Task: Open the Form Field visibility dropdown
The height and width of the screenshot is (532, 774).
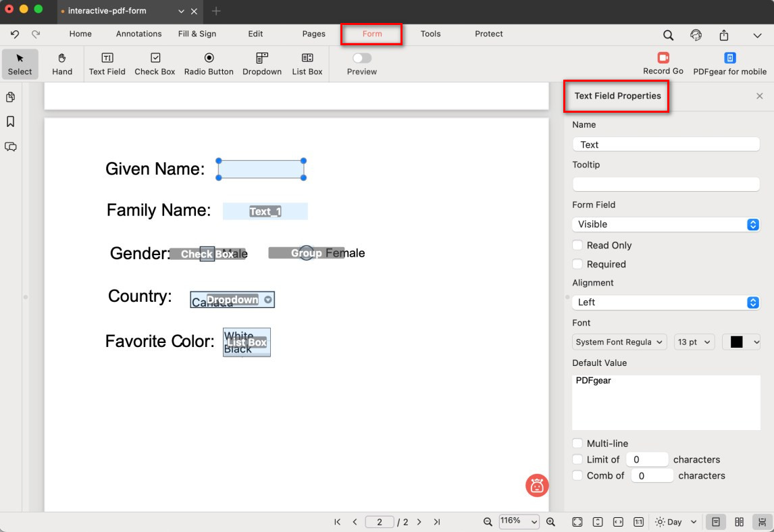Action: (x=666, y=224)
